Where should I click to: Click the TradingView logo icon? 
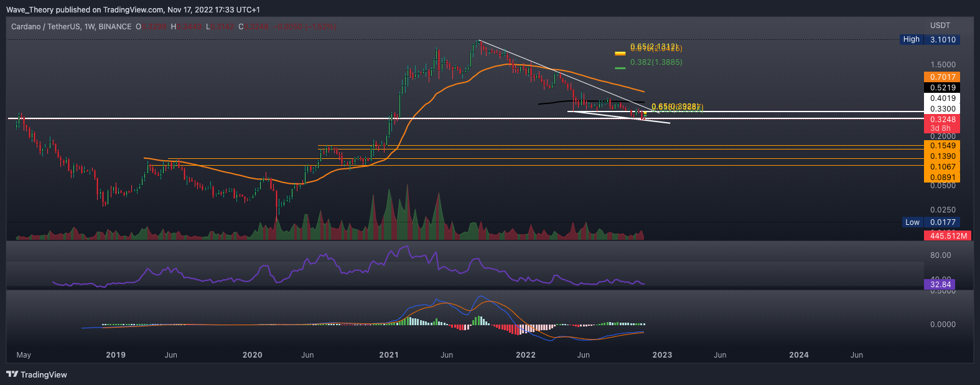tap(12, 374)
